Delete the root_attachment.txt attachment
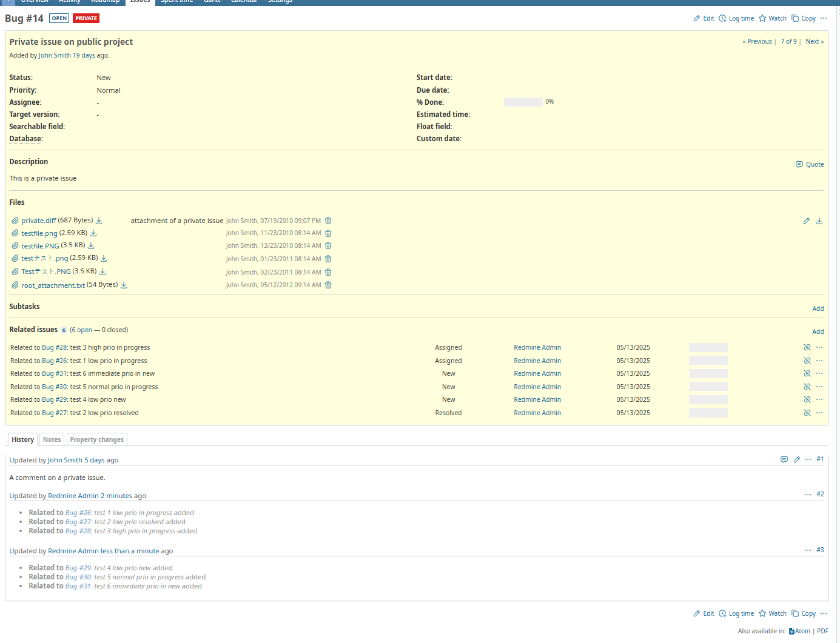Screen dimensions: 840x643 [328, 285]
